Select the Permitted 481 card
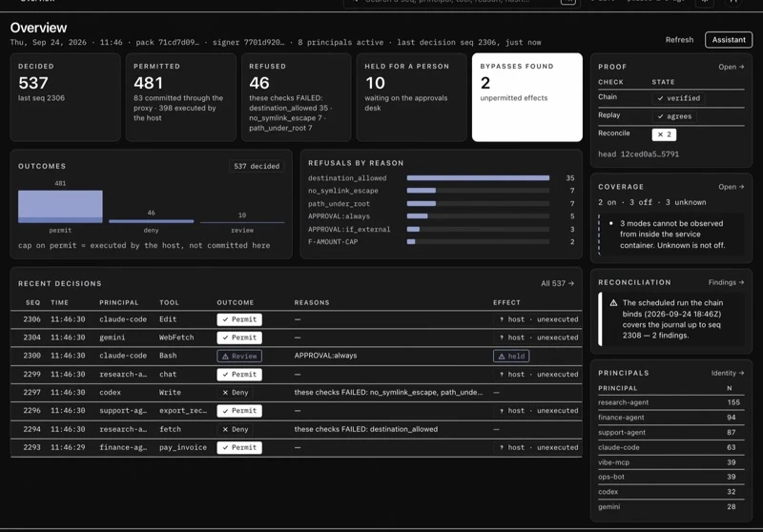The height and width of the screenshot is (532, 763). coord(180,97)
